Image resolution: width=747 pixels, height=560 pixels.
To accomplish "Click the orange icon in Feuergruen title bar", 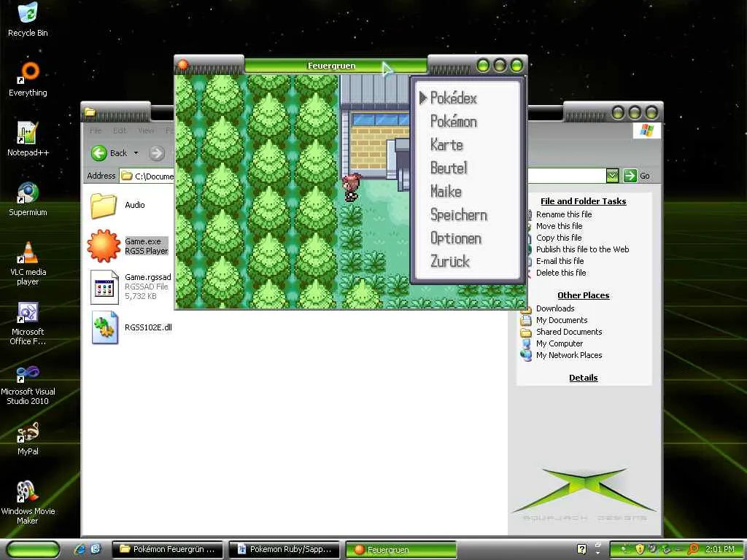I will pos(182,64).
